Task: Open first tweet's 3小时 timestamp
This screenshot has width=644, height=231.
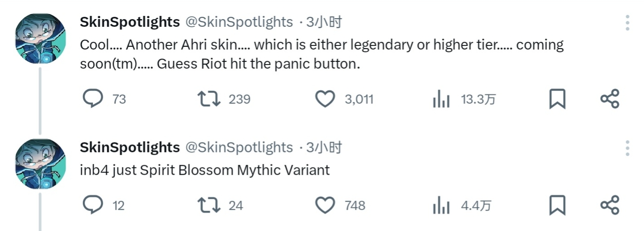Action: pyautogui.click(x=324, y=21)
